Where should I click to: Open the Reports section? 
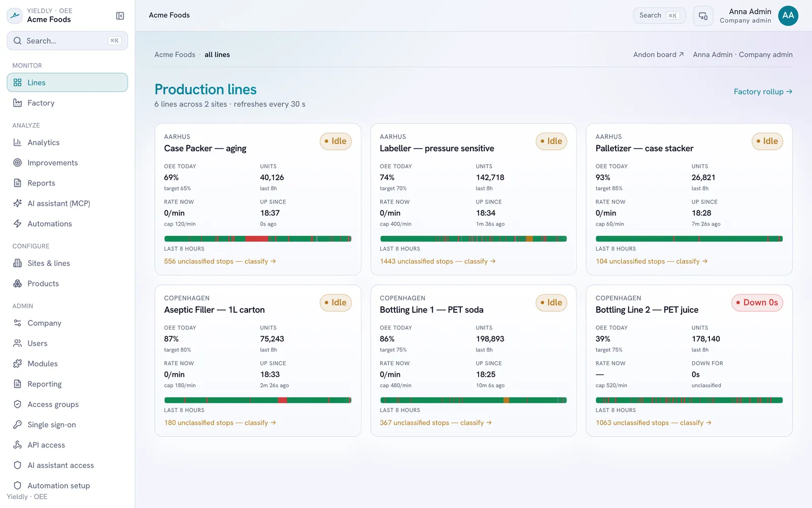(x=67, y=183)
